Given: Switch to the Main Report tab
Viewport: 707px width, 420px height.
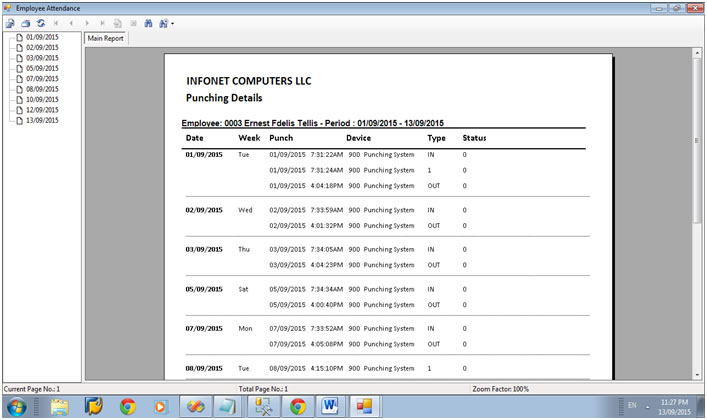Looking at the screenshot, I should click(106, 38).
